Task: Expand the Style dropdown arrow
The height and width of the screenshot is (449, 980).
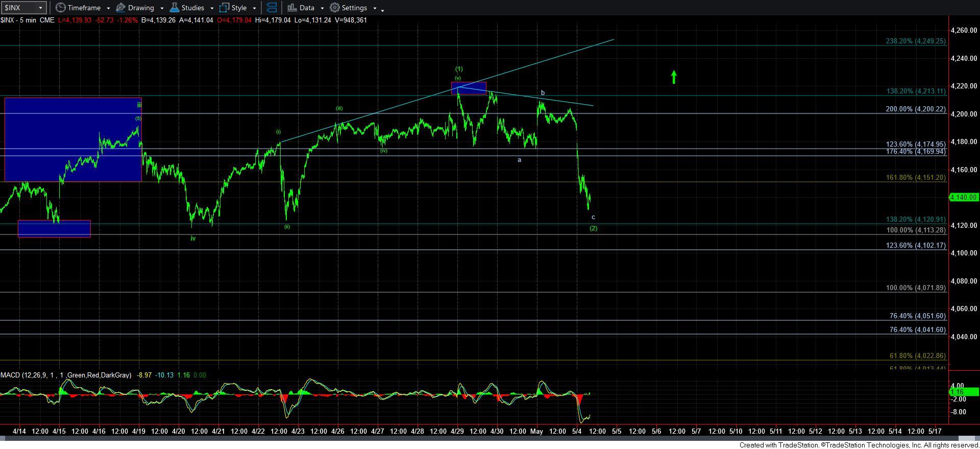Action: tap(254, 8)
